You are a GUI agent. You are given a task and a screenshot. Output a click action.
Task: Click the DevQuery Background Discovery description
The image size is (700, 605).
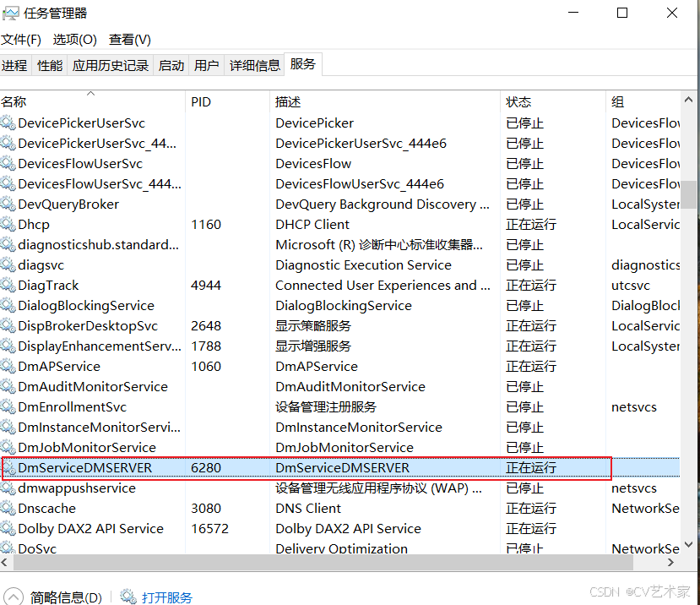pos(383,204)
